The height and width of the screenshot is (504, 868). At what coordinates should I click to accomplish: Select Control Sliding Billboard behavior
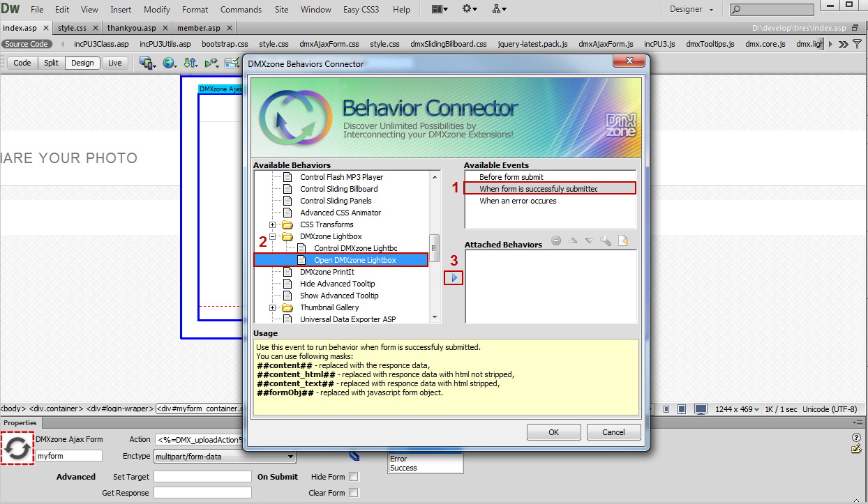339,189
